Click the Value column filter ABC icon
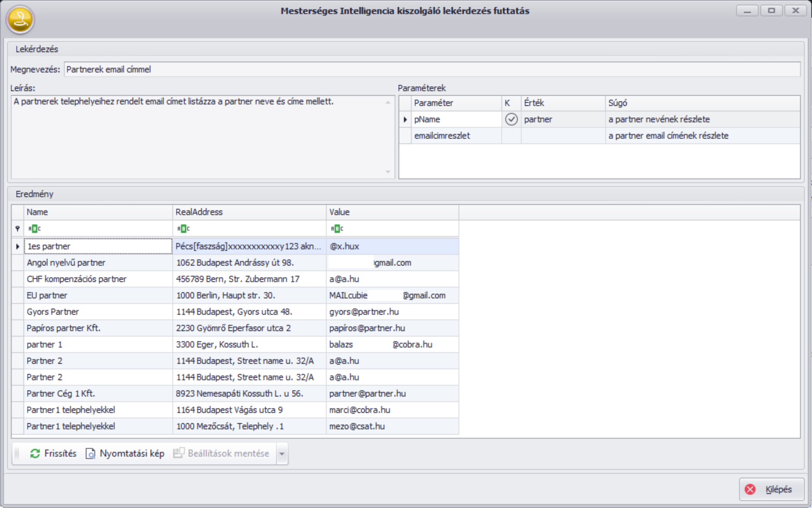The image size is (812, 508). [337, 229]
